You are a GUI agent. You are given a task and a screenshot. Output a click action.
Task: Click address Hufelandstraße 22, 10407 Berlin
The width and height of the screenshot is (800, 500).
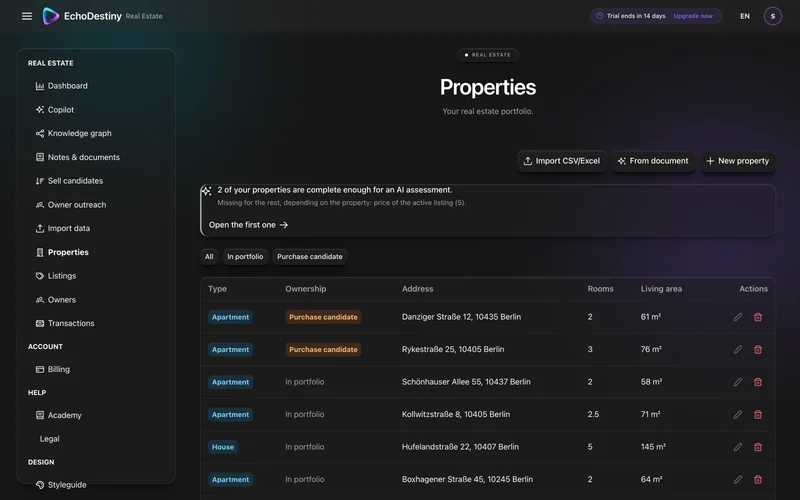(x=460, y=447)
